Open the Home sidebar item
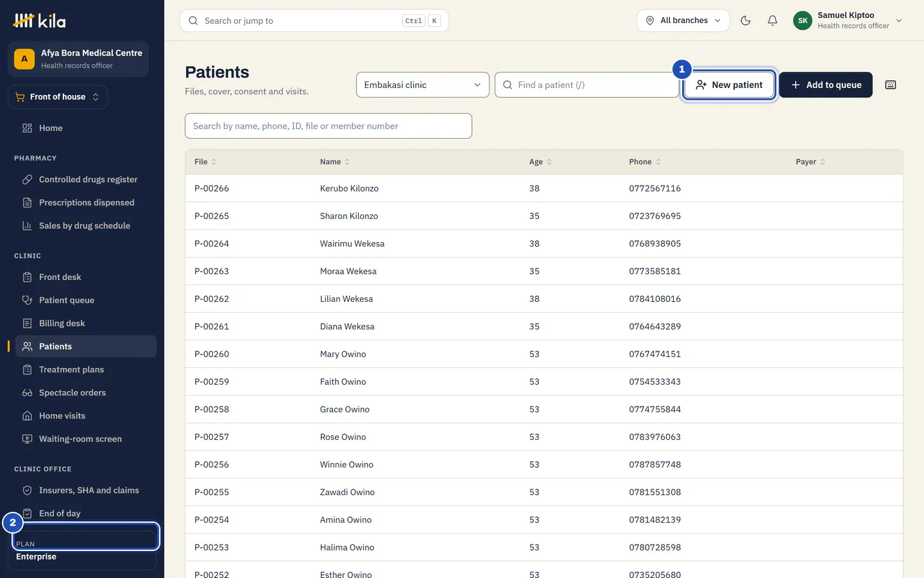 pyautogui.click(x=86, y=128)
